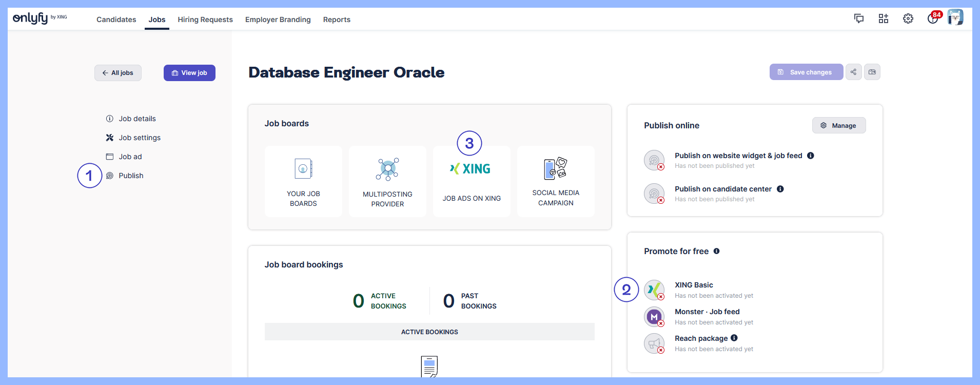Open the Multiposting Provider card
Screen dimensions: 980x385
(387, 181)
